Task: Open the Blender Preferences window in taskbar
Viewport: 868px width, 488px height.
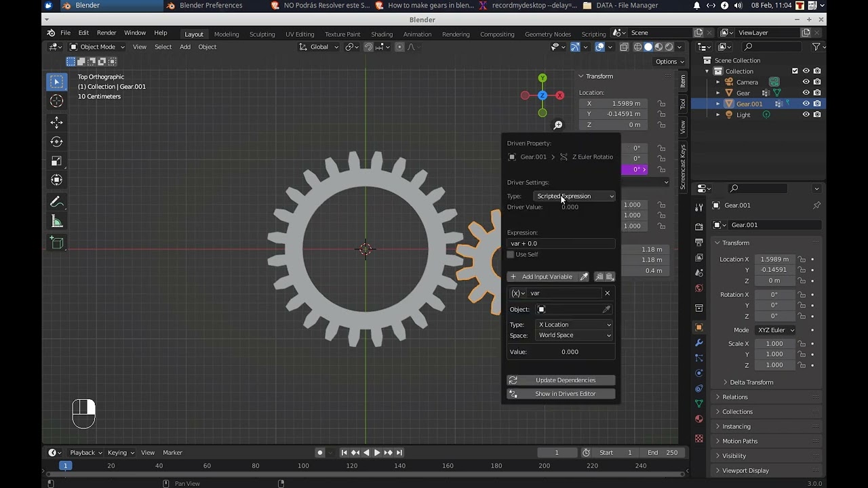Action: 211,5
